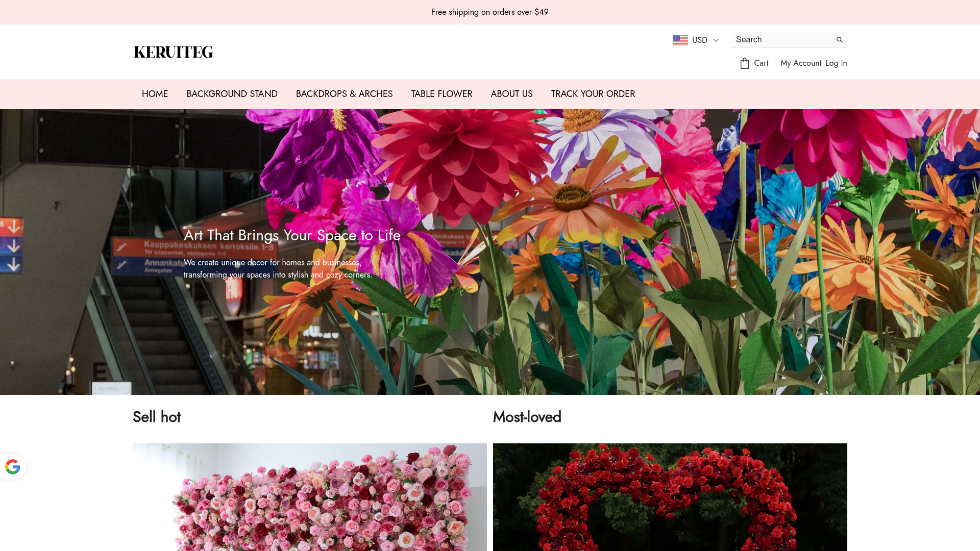Open BACKDROPS & ARCHES menu
This screenshot has height=551, width=980.
pos(345,94)
